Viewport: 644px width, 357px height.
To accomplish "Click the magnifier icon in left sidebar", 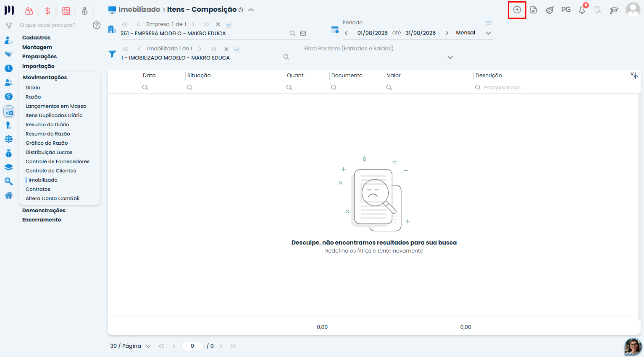I will (x=8, y=182).
